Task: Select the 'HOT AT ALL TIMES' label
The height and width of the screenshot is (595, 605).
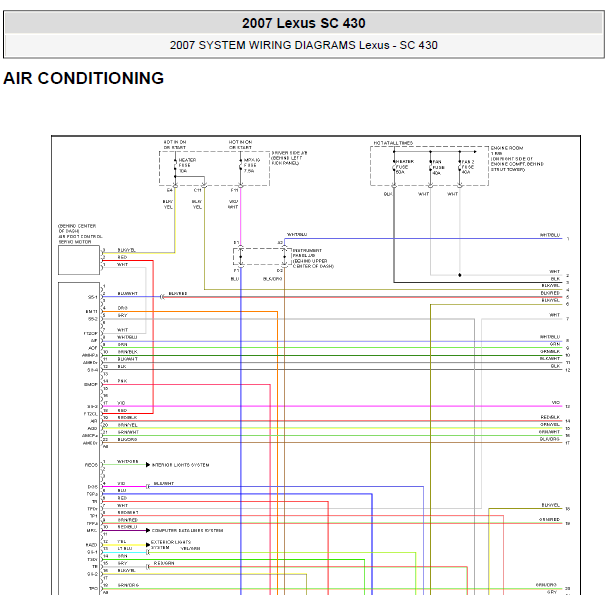Action: (x=393, y=143)
